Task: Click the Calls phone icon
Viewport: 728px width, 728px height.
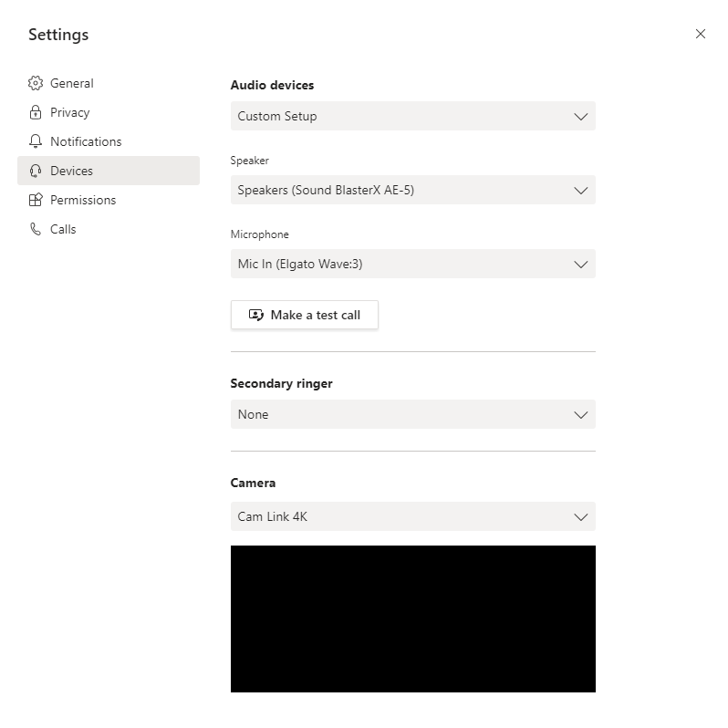Action: click(x=36, y=229)
